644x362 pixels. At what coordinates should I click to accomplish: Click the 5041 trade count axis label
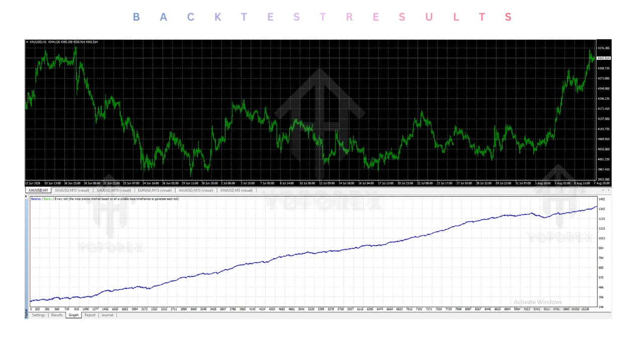[x=301, y=310]
